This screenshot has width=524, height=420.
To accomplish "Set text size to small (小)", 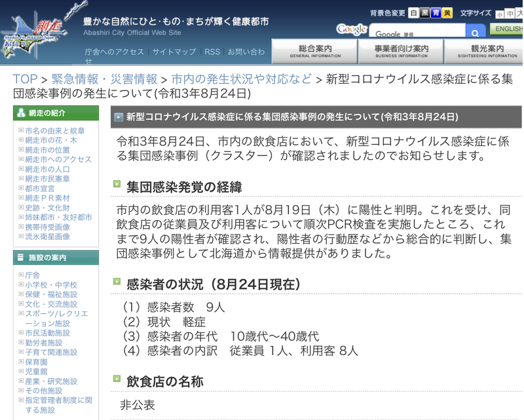I will 500,14.
